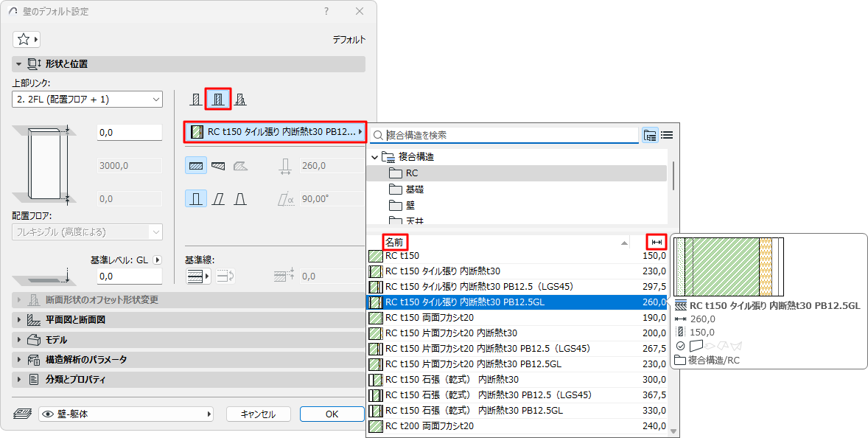Screen dimensions: 868x438
Task: Select 'RC t150 片面フカシt20 内断熱t30 PB12.5GL' row
Action: [517, 364]
